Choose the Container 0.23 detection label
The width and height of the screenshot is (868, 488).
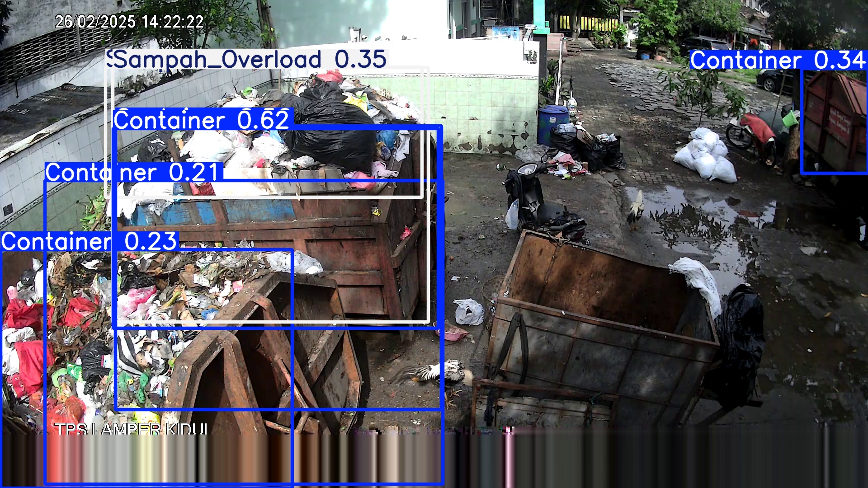(90, 241)
